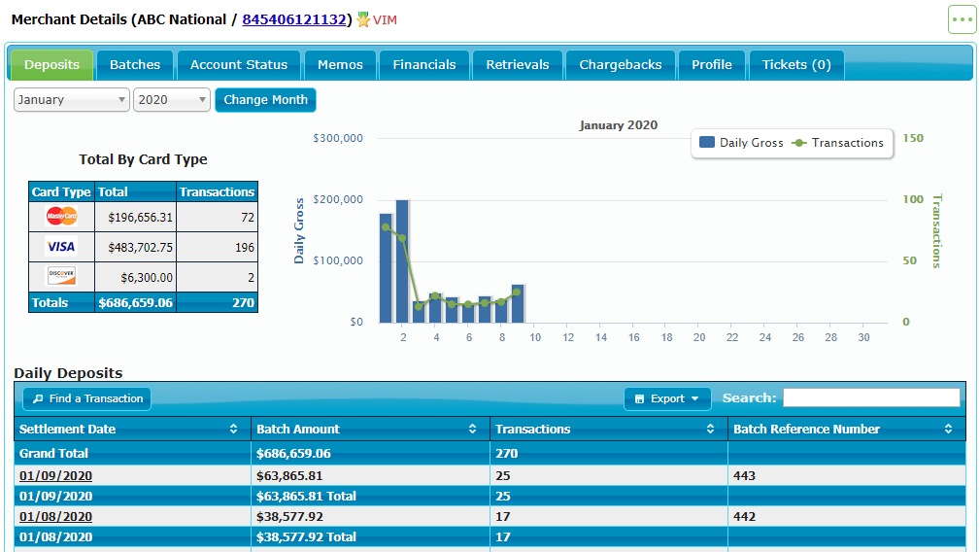This screenshot has height=552, width=980.
Task: Open the Chargebacks tab
Action: click(621, 65)
